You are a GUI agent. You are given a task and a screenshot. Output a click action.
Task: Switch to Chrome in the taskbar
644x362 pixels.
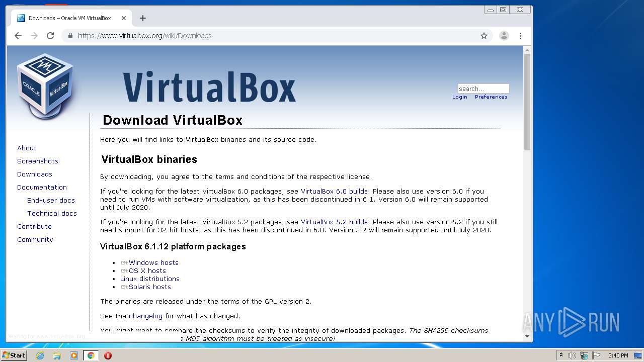[x=91, y=355]
